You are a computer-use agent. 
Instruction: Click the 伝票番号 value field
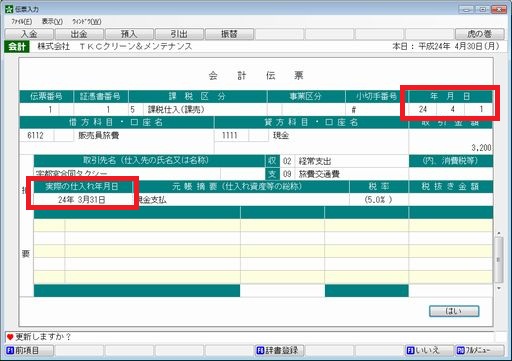click(39, 109)
